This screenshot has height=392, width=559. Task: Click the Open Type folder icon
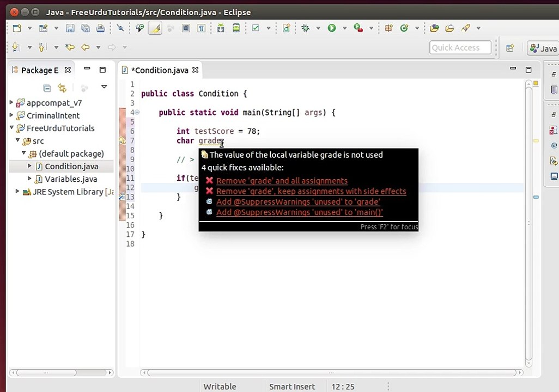(x=434, y=28)
